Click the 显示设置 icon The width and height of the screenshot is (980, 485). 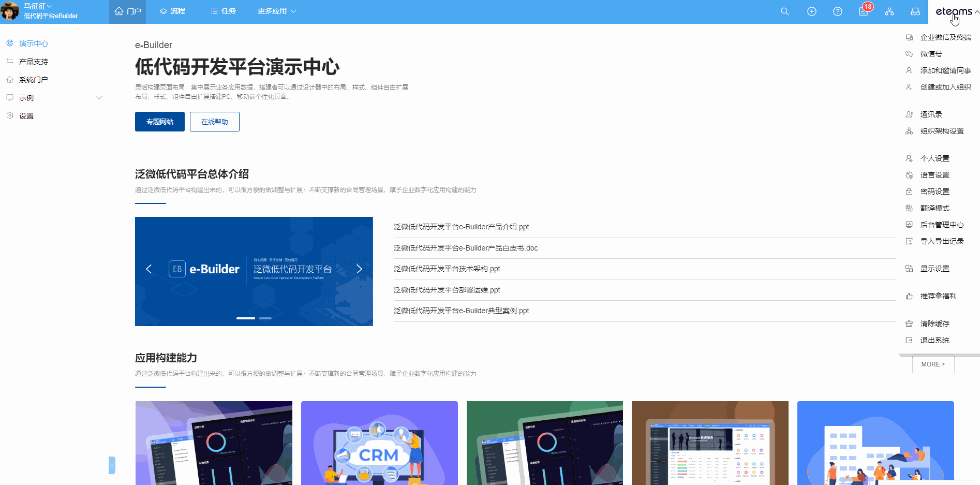[909, 269]
